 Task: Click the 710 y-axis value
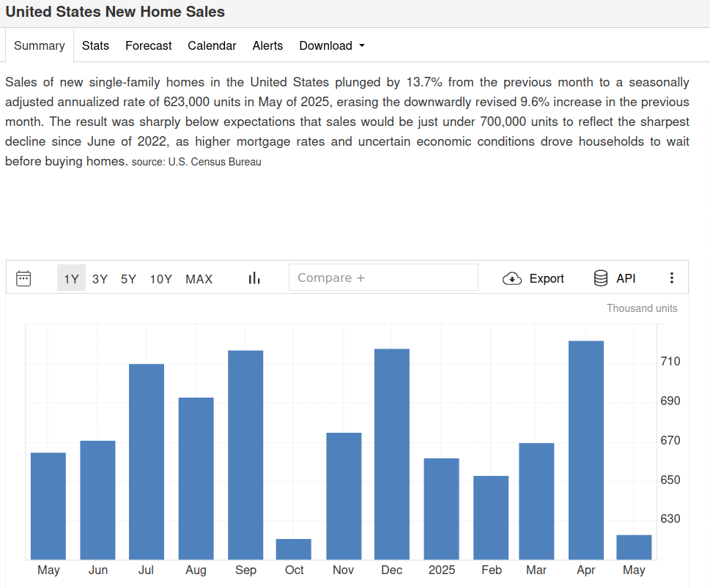point(670,361)
